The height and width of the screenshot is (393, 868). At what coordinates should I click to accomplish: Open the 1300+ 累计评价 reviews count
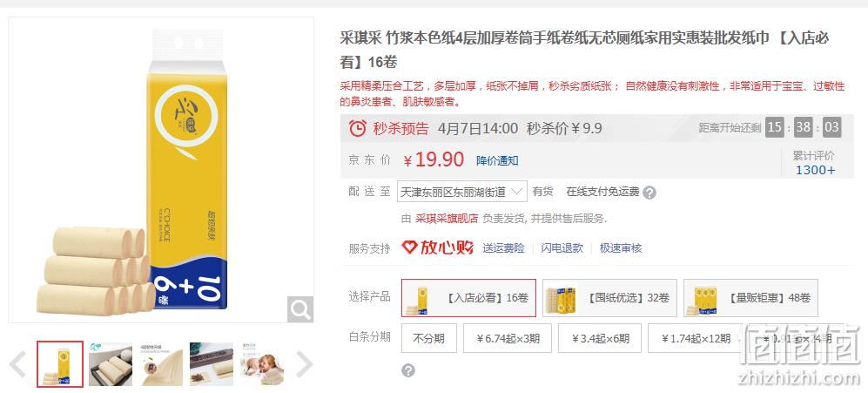tap(815, 170)
